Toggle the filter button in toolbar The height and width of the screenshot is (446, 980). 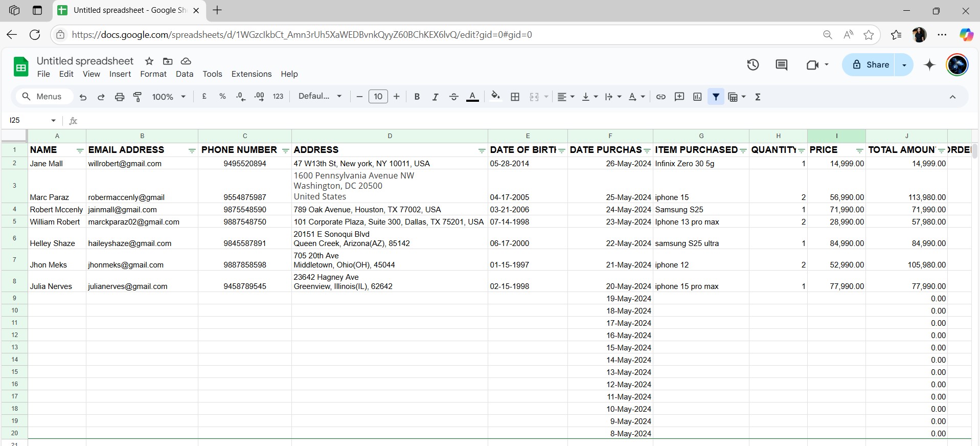[x=716, y=97]
